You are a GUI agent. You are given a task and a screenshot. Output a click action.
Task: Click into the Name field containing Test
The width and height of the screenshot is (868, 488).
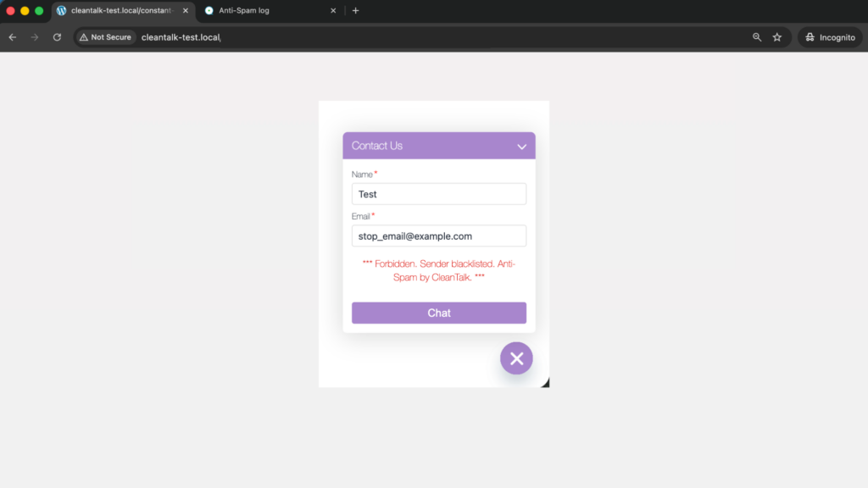(x=439, y=194)
